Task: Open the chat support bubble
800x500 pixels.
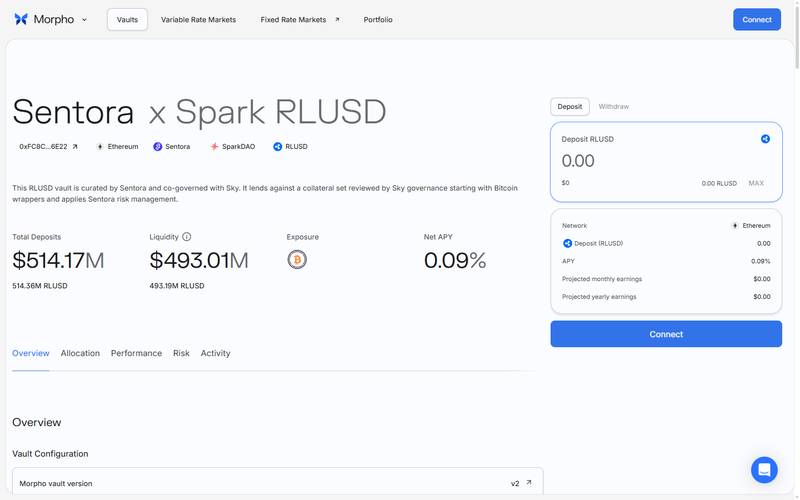Action: [764, 470]
